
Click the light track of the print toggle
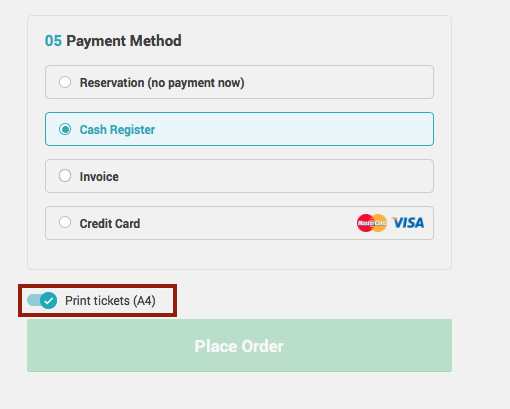point(33,300)
